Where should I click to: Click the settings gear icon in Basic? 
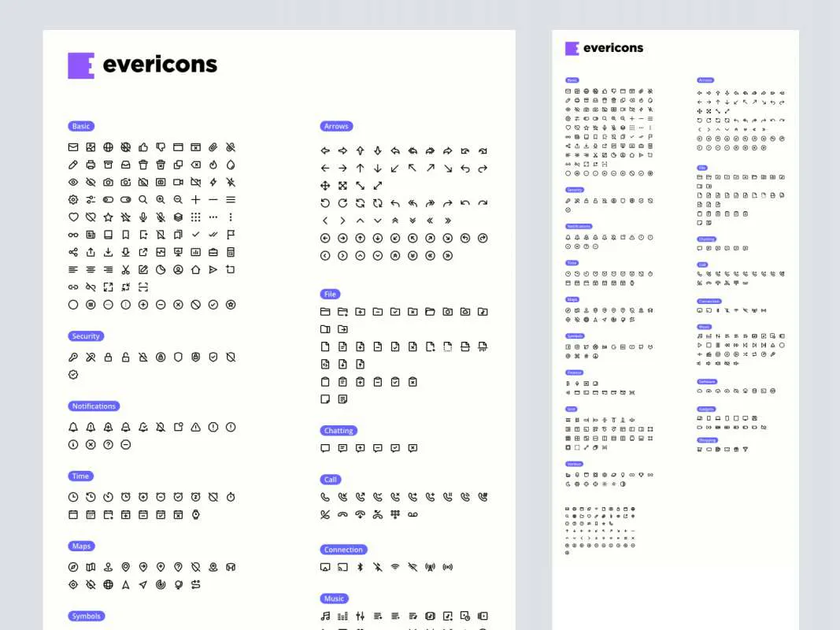click(x=73, y=200)
